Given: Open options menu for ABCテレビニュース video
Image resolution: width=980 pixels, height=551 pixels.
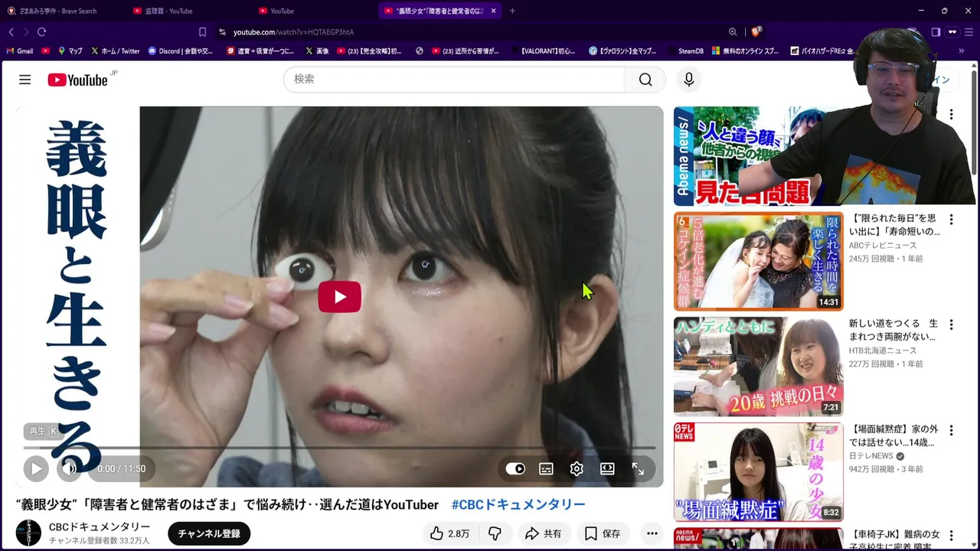Looking at the screenshot, I should pyautogui.click(x=951, y=220).
